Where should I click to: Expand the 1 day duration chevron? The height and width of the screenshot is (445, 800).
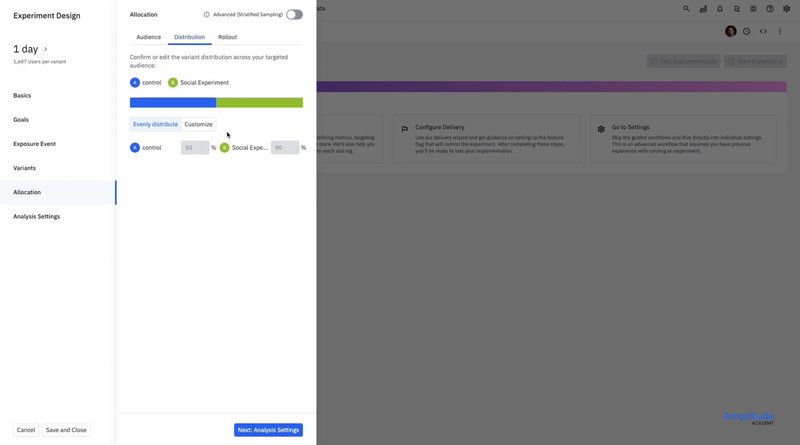pyautogui.click(x=45, y=49)
